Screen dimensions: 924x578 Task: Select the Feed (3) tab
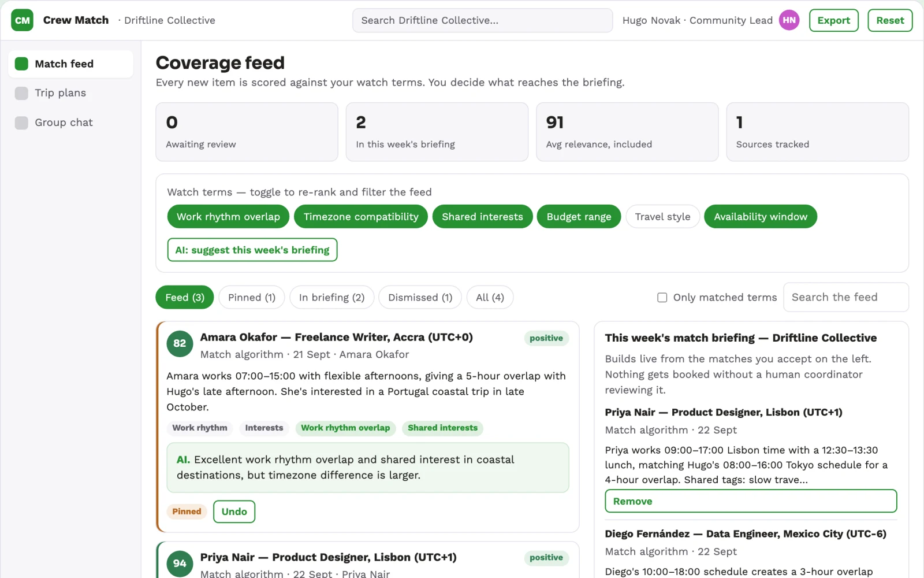pyautogui.click(x=185, y=298)
